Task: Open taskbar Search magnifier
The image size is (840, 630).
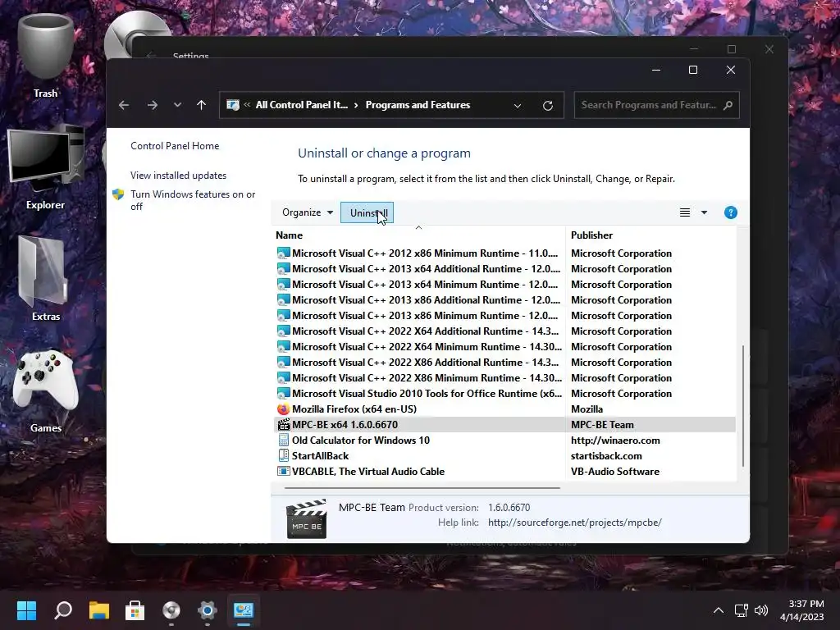Action: pos(63,610)
